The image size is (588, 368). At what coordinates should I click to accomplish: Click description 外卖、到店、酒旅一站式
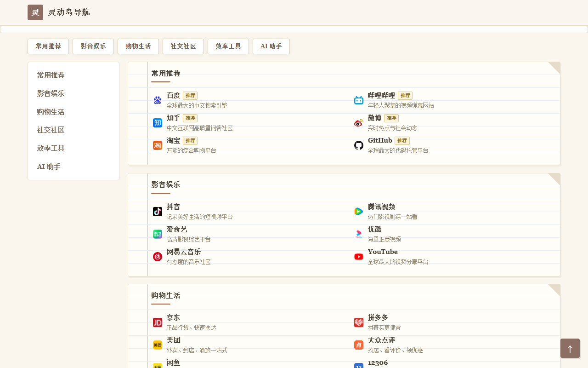tap(197, 351)
